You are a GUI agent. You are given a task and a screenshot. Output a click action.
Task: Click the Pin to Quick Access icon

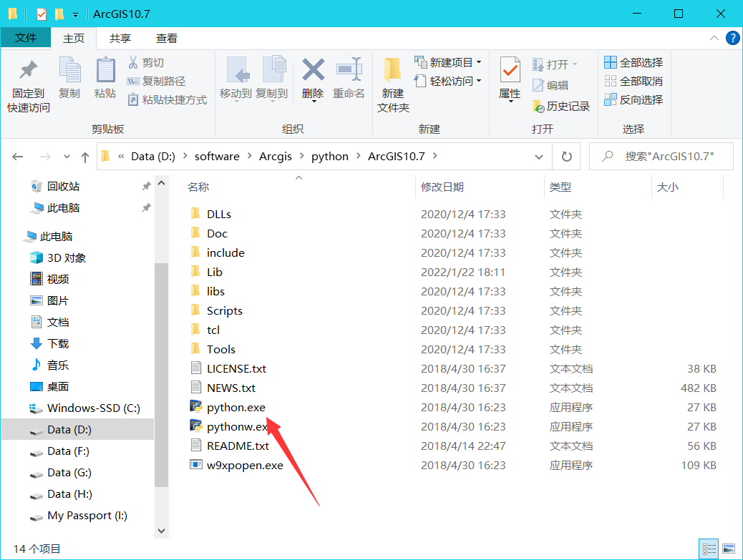pyautogui.click(x=29, y=72)
